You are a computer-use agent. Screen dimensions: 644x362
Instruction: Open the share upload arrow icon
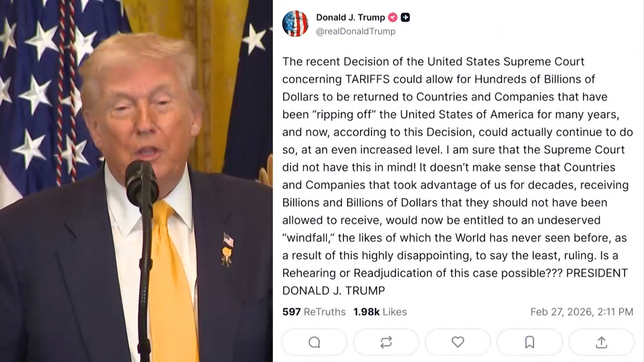point(601,342)
